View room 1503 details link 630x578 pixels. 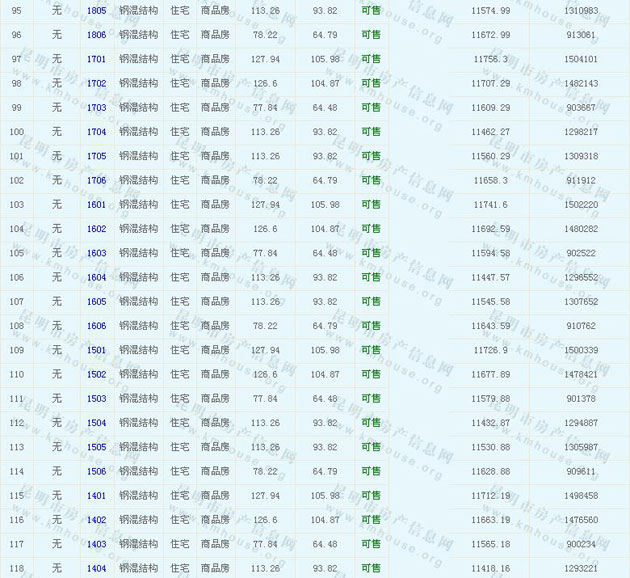(96, 399)
